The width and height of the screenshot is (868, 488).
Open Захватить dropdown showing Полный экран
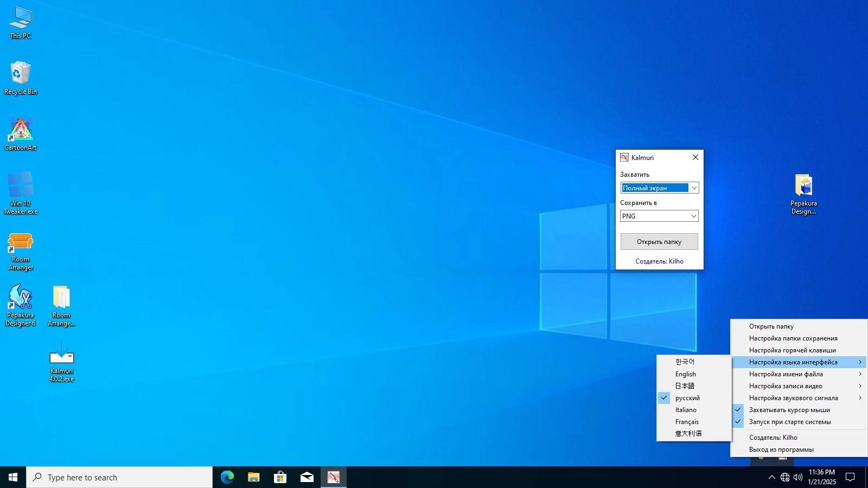coord(659,188)
